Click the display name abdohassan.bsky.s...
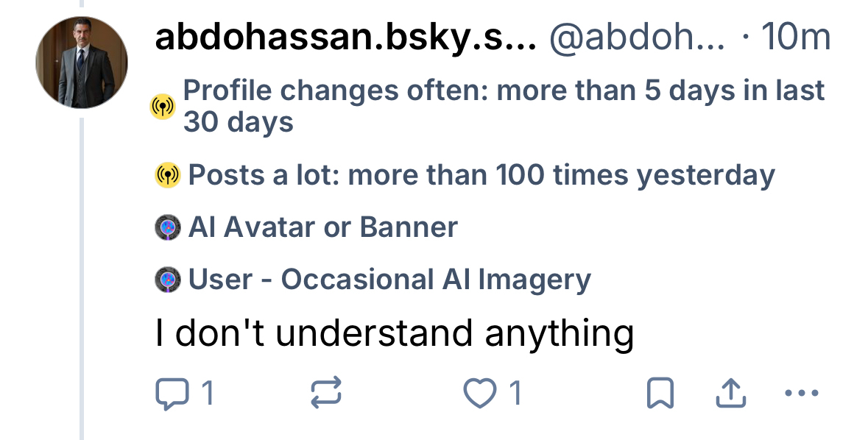Image resolution: width=868 pixels, height=440 pixels. point(345,38)
